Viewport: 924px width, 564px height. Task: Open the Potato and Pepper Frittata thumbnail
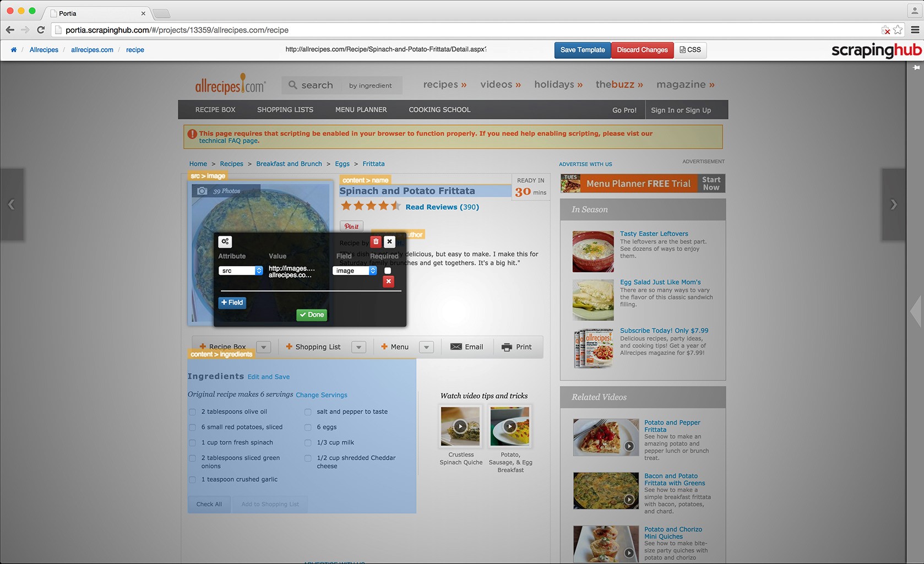[606, 437]
